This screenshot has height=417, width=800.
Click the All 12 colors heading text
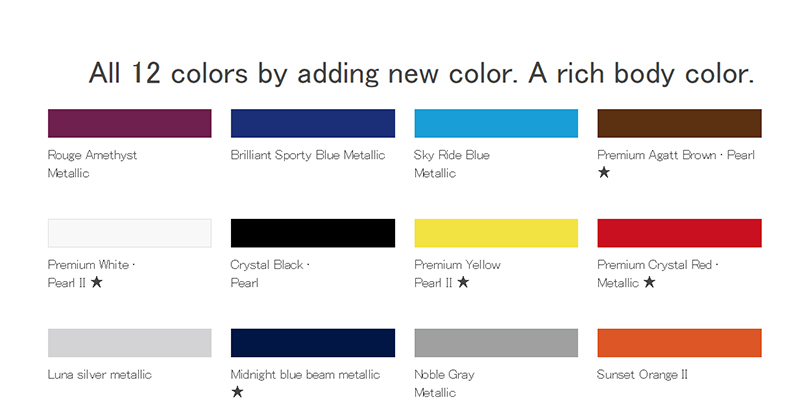click(421, 73)
